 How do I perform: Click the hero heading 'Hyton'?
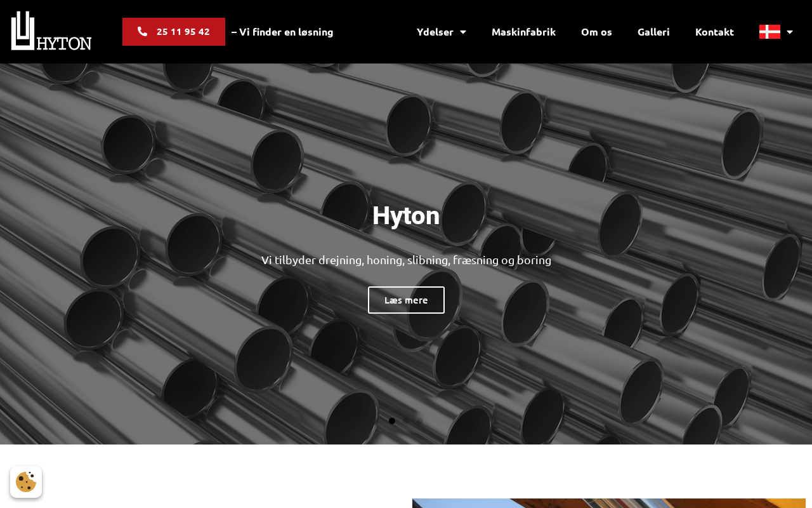[x=406, y=216]
